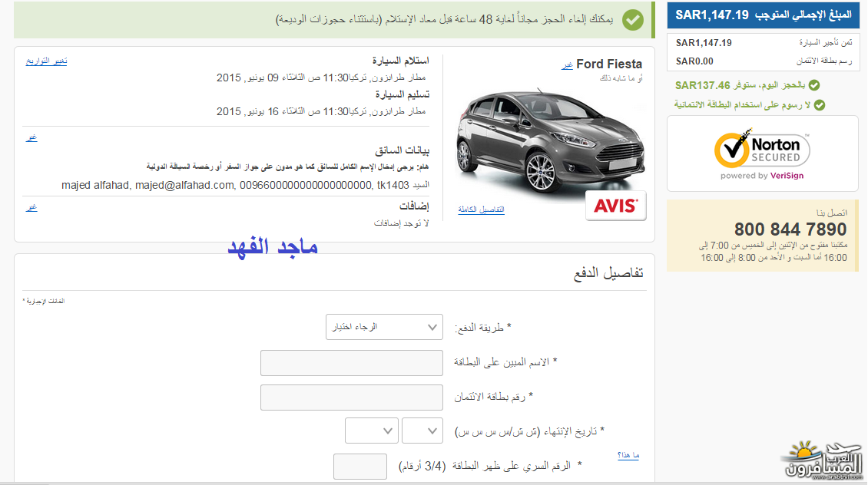
Task: Click the تفاصيل الدفع payment details heading
Action: coord(608,273)
